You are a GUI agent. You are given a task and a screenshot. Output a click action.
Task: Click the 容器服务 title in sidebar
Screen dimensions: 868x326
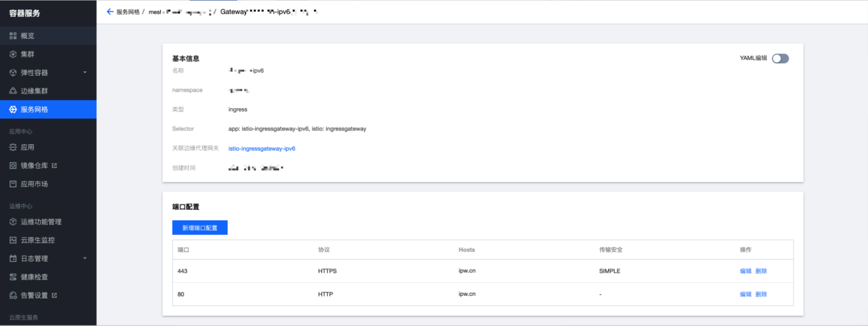[25, 13]
